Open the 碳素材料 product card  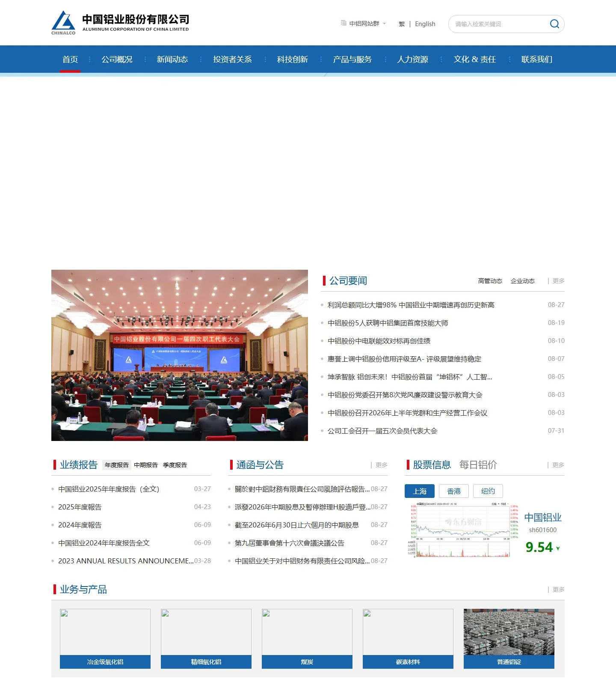(x=408, y=639)
